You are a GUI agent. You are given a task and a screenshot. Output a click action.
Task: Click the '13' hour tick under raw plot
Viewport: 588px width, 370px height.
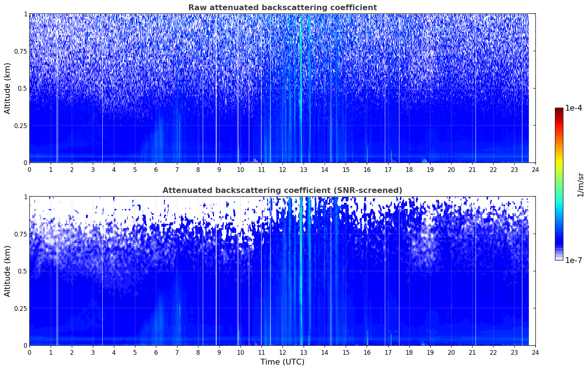tap(304, 169)
